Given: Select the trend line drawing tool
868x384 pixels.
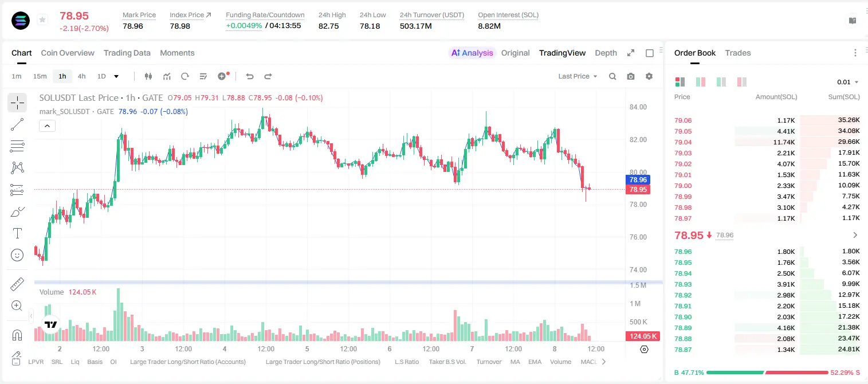Looking at the screenshot, I should [x=17, y=124].
